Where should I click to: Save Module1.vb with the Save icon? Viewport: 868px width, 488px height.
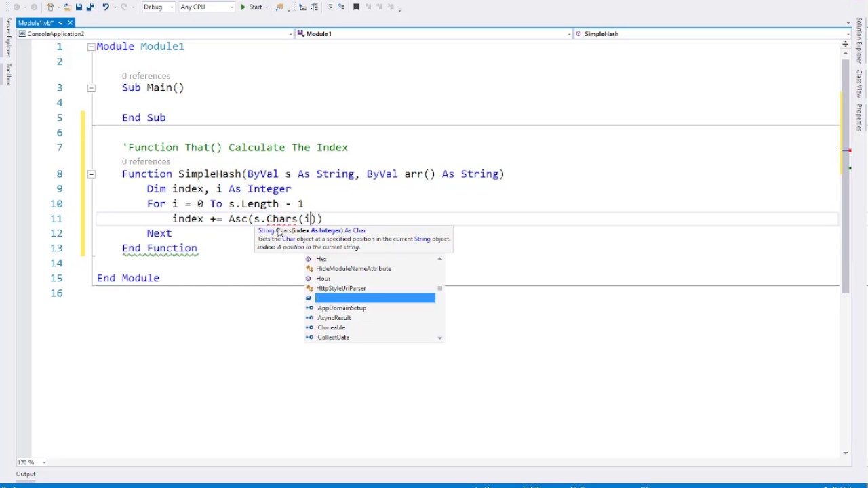pyautogui.click(x=79, y=7)
